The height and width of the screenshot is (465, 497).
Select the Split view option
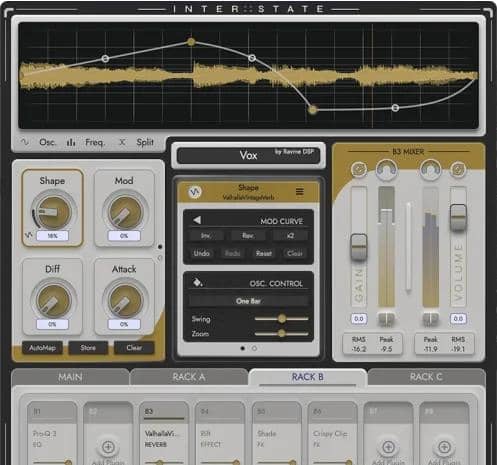[137, 142]
